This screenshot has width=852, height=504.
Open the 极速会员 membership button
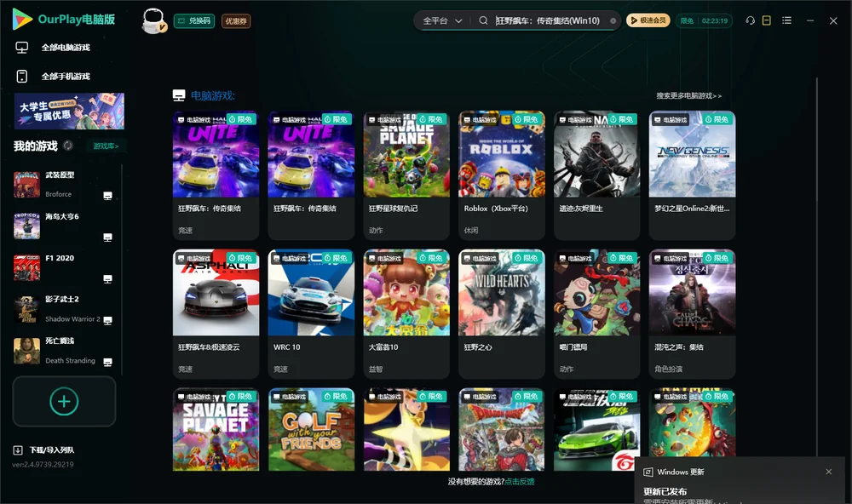[x=648, y=20]
